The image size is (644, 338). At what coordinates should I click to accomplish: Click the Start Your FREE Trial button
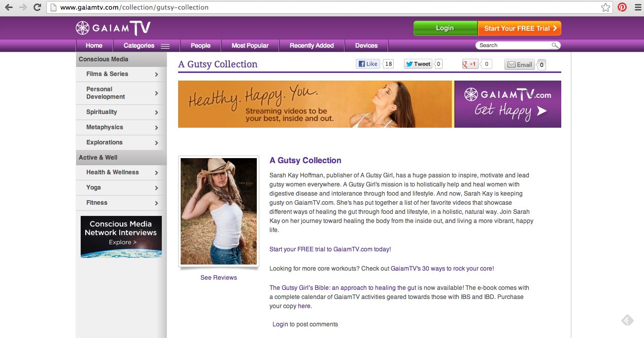point(519,28)
